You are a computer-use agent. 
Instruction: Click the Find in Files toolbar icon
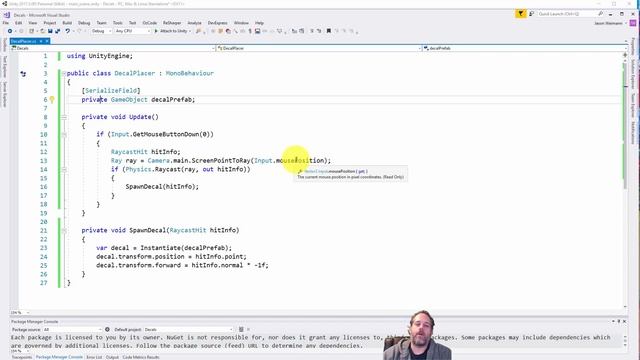(x=198, y=31)
